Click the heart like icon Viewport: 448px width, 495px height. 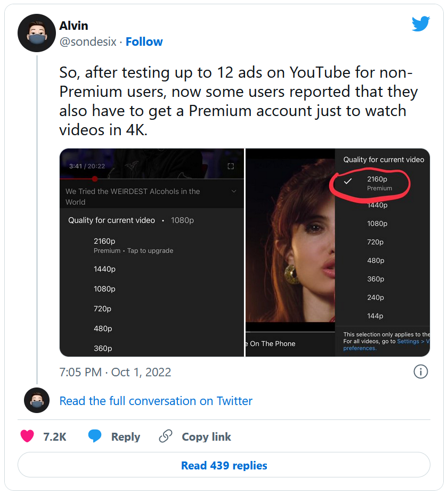[27, 436]
